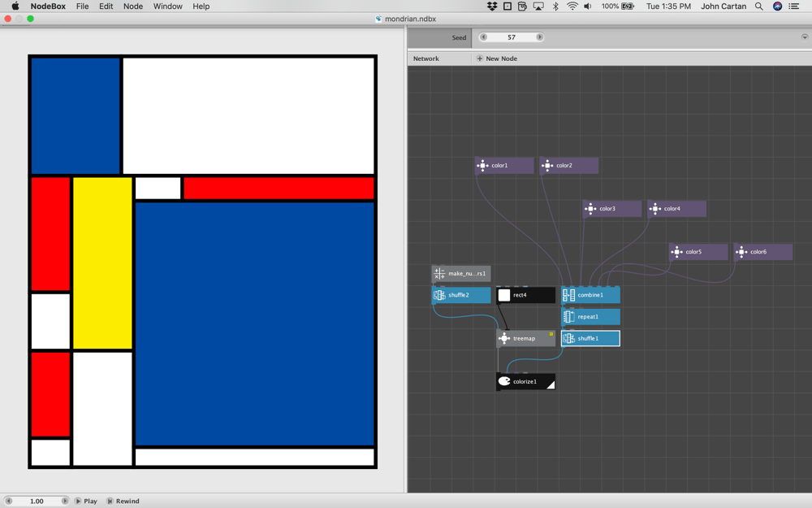Click the make_numbers node icon
This screenshot has height=508, width=812.
(x=439, y=273)
